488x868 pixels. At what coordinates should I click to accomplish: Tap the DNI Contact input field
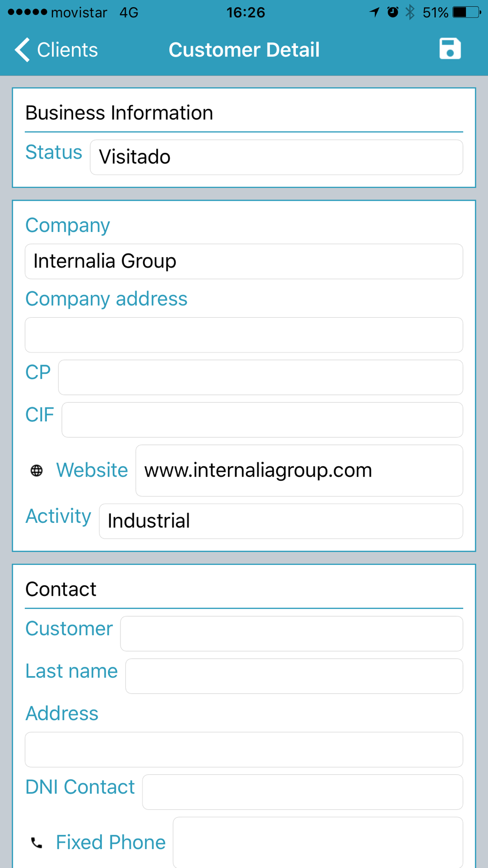pyautogui.click(x=303, y=792)
